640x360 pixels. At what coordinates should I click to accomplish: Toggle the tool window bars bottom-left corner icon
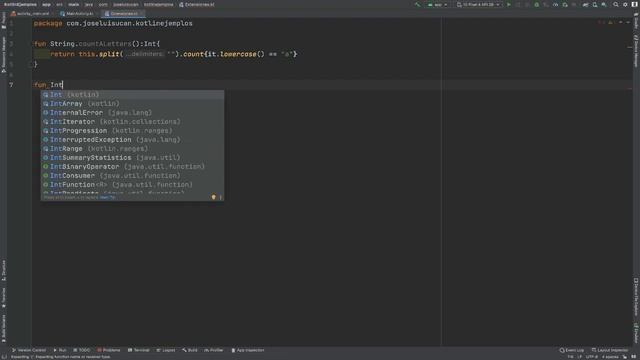[4, 357]
